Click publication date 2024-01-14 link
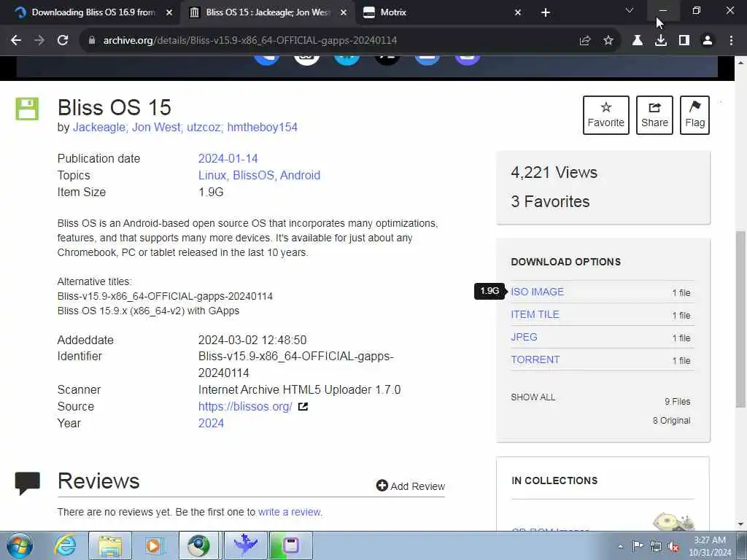 point(228,158)
